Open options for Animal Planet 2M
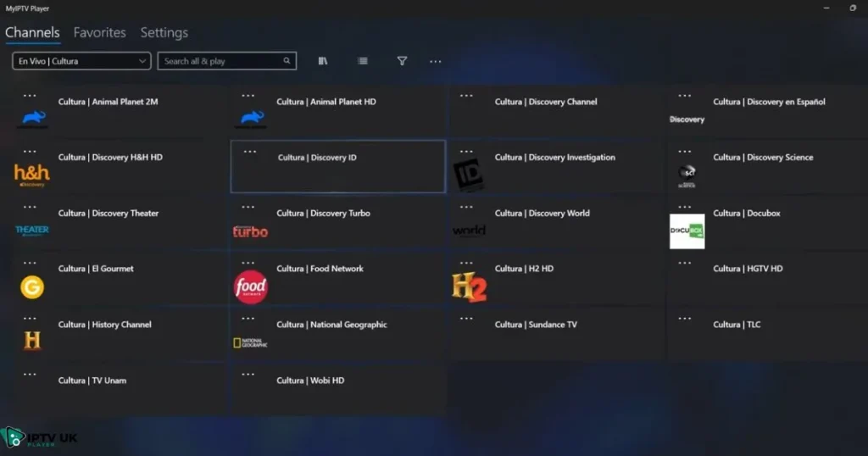The height and width of the screenshot is (456, 868). pos(30,96)
